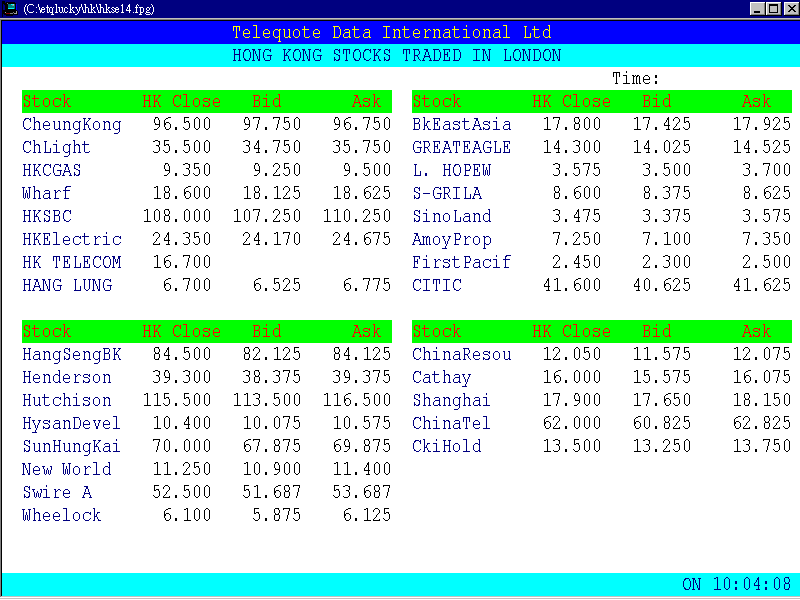Viewport: 800px width, 600px height.
Task: Click the Bid header in the top-right table
Action: pos(657,101)
